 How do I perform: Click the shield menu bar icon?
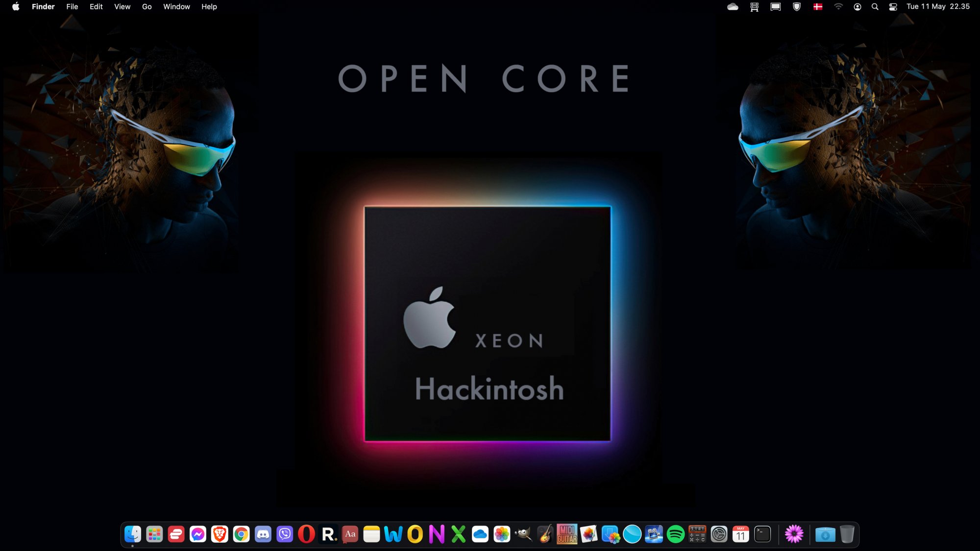pyautogui.click(x=797, y=6)
